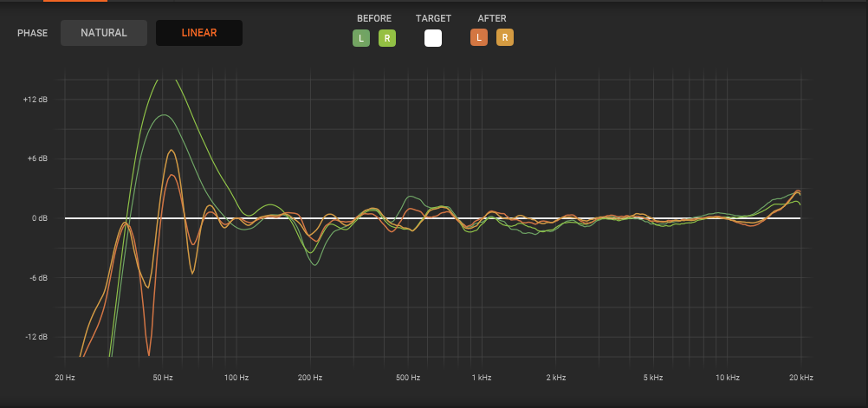
Task: Click the +6 dB axis label
Action: click(36, 159)
